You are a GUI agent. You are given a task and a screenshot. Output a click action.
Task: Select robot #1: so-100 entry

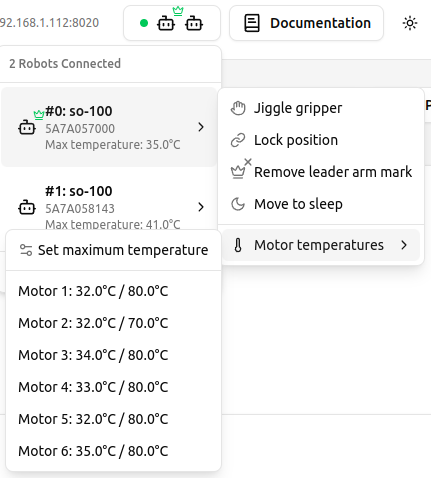tap(109, 207)
